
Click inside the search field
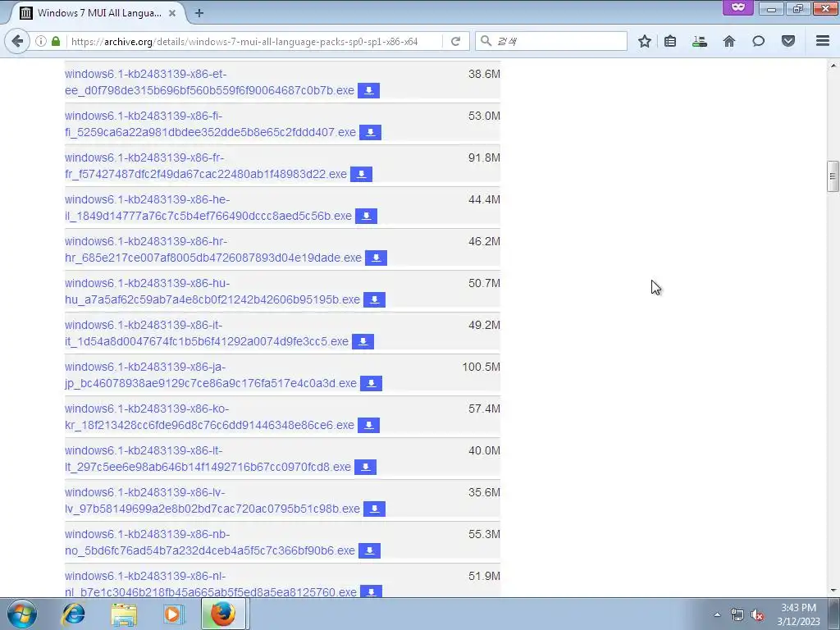tap(551, 41)
